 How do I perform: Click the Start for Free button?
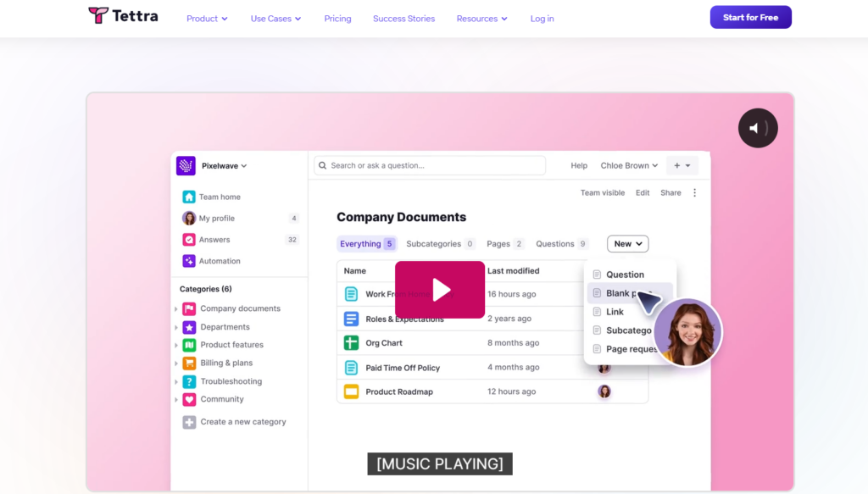750,18
